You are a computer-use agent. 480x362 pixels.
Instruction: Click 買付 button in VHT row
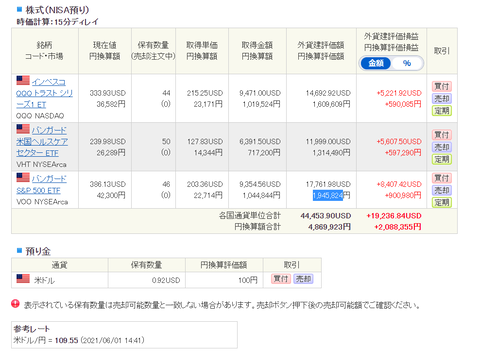tap(442, 135)
